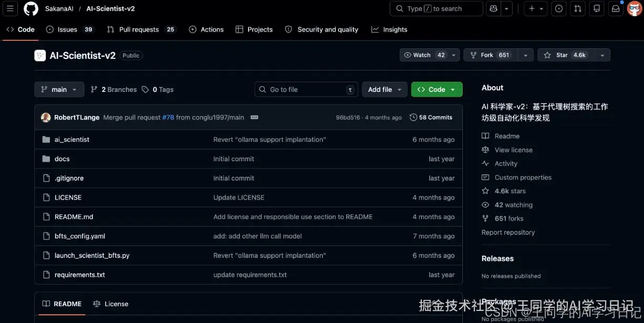Screen dimensions: 644x323
Task: Open the README.md file
Action: [x=74, y=217]
